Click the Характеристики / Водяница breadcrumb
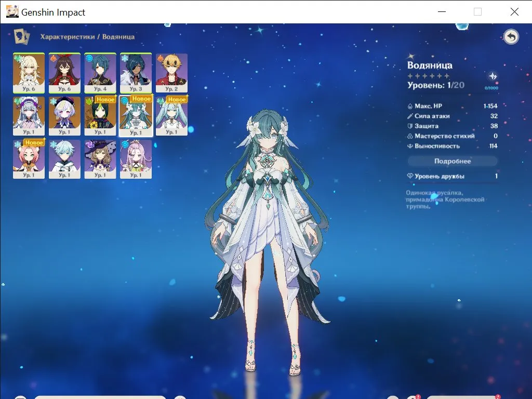Image resolution: width=532 pixels, height=399 pixels. click(87, 37)
